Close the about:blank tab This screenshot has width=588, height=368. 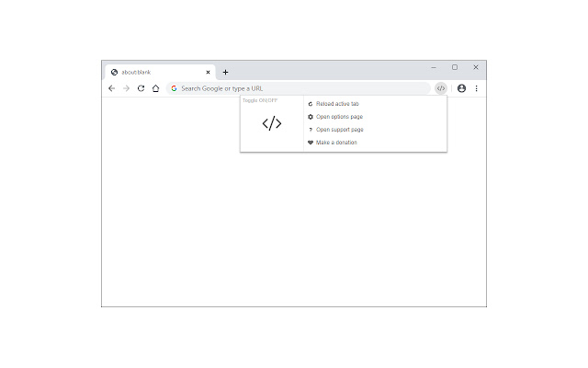[x=209, y=72]
